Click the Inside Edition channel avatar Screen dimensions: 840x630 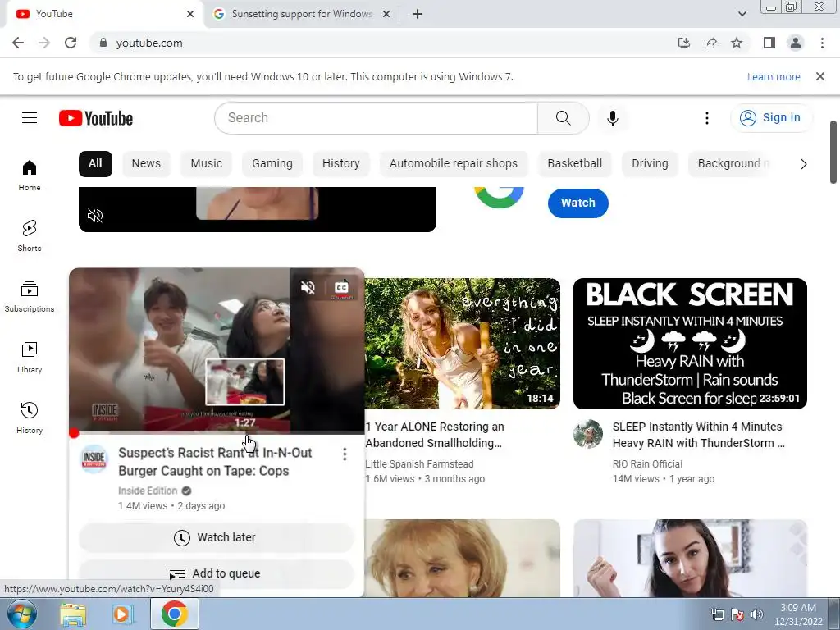pos(94,459)
